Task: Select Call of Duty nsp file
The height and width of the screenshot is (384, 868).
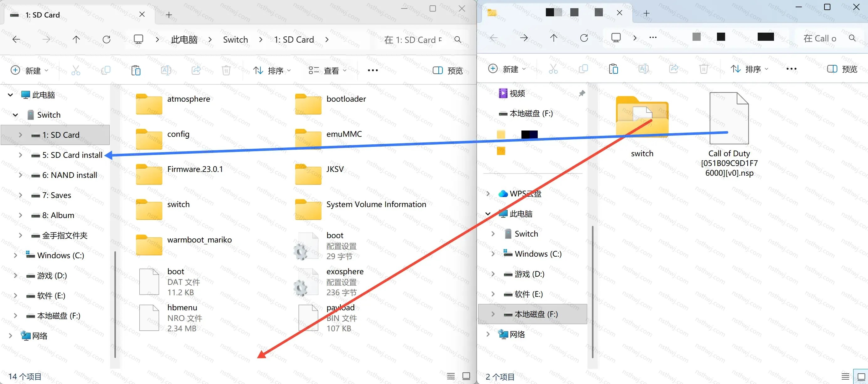Action: click(729, 134)
